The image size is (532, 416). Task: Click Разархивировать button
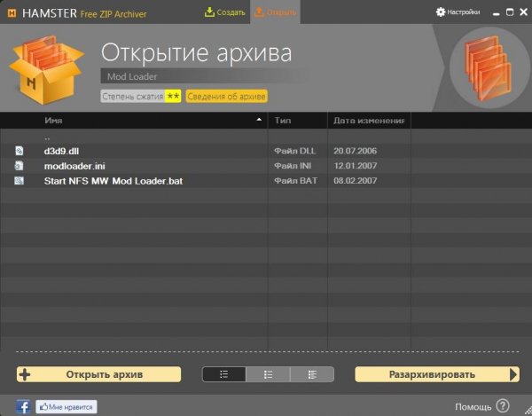[437, 374]
